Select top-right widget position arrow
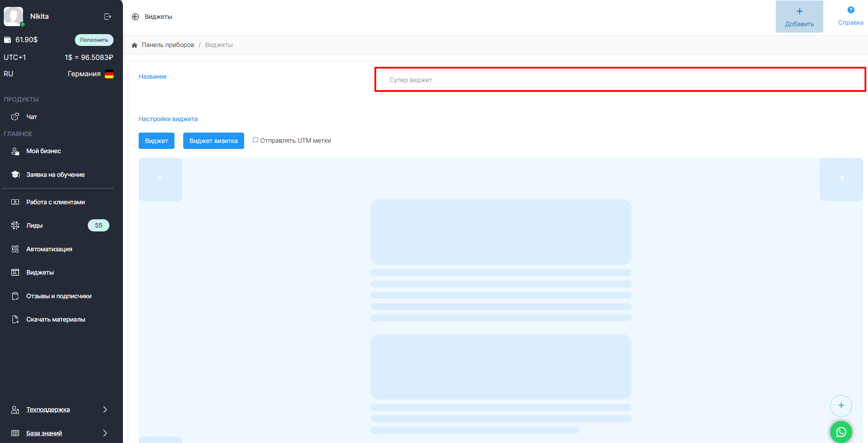 tap(841, 179)
